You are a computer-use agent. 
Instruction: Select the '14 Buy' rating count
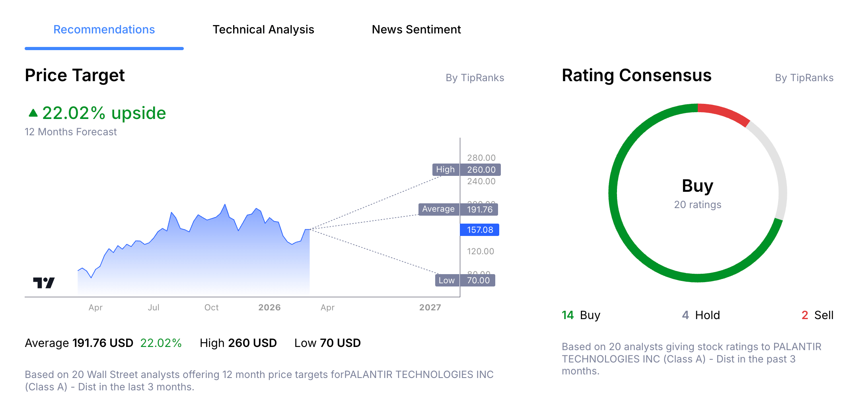point(580,315)
